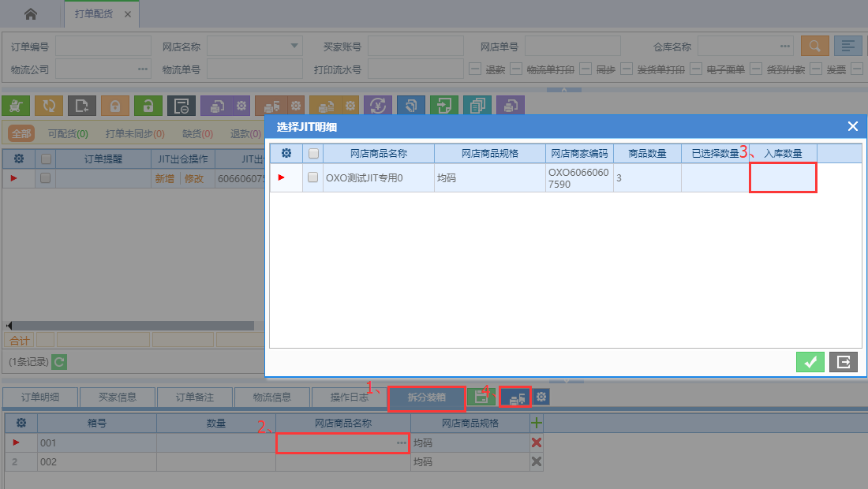Open the 订单明细 tab
This screenshot has width=868, height=489.
click(39, 398)
